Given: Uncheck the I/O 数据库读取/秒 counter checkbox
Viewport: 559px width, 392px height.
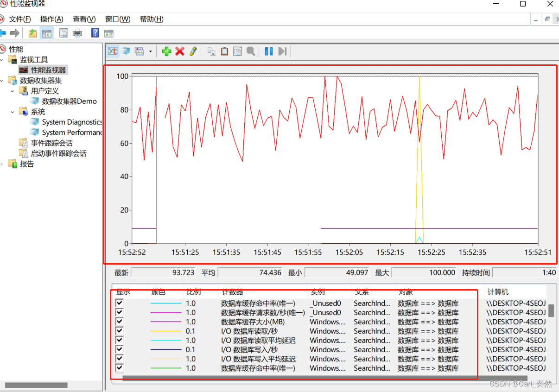Looking at the screenshot, I should (x=120, y=331).
